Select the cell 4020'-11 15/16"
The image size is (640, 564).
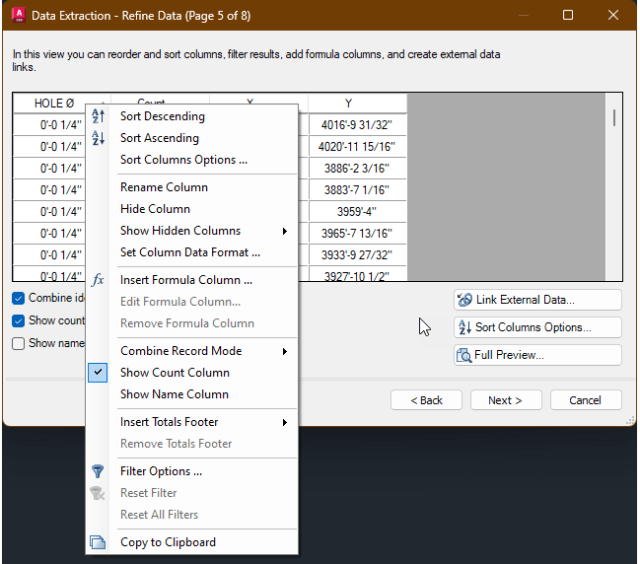pos(358,147)
